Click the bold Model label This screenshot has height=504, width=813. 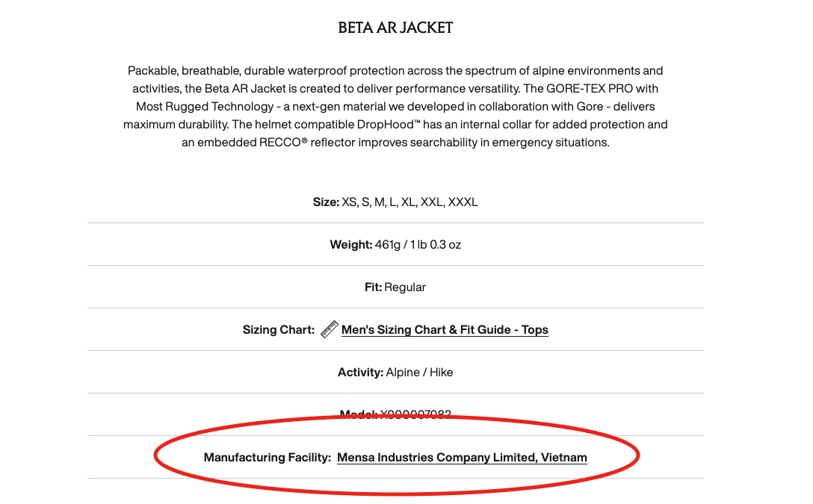tap(359, 414)
